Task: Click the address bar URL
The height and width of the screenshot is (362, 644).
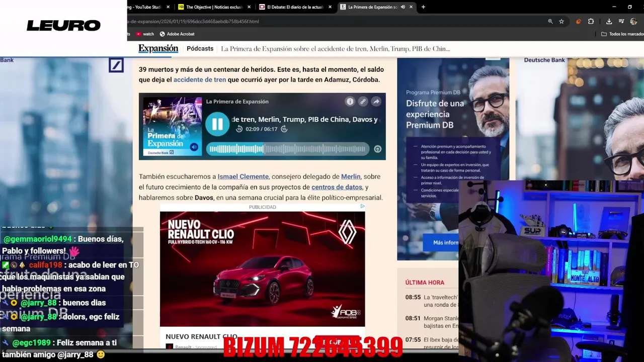Action: [193, 22]
